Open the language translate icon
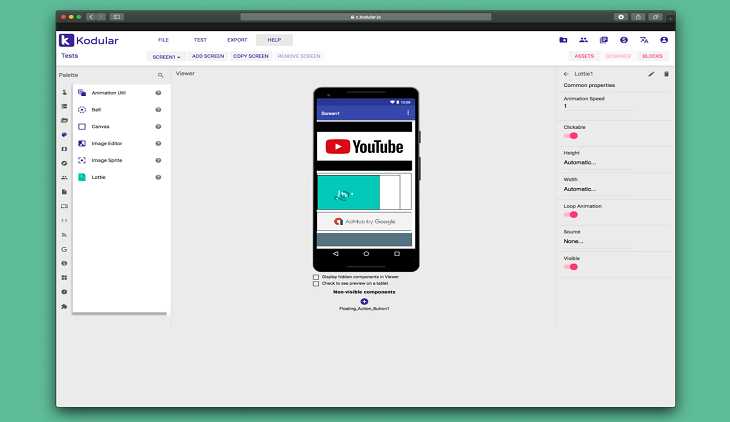The width and height of the screenshot is (730, 422). point(644,40)
